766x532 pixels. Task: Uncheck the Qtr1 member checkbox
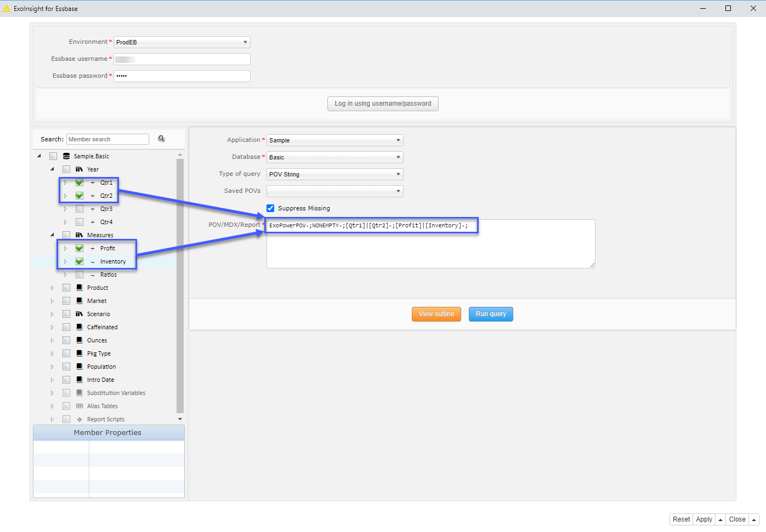click(x=80, y=182)
